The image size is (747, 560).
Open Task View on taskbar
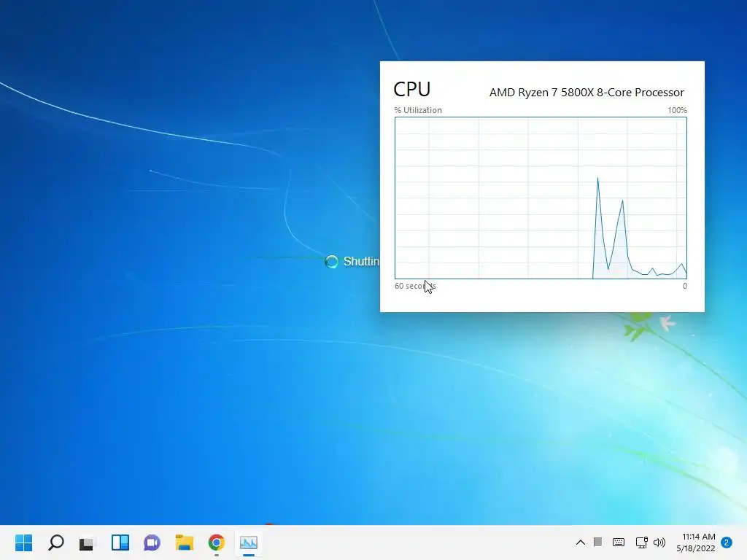coord(86,542)
